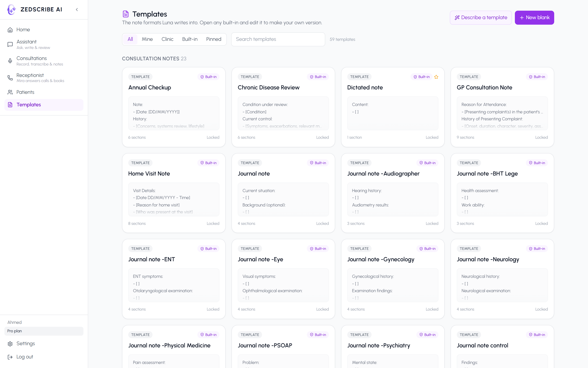Viewport: 588px width, 368px height.
Task: Open Assistant via the chat bubble icon
Action: 10,44
